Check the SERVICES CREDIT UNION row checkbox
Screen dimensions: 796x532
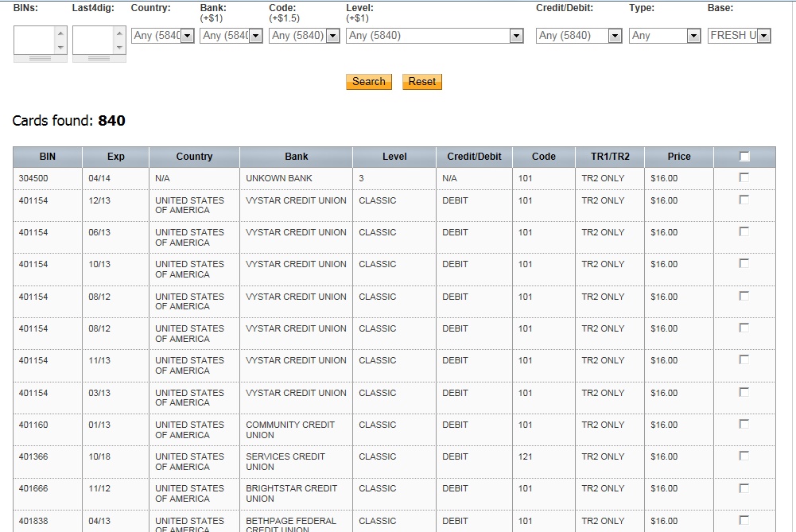click(x=744, y=456)
